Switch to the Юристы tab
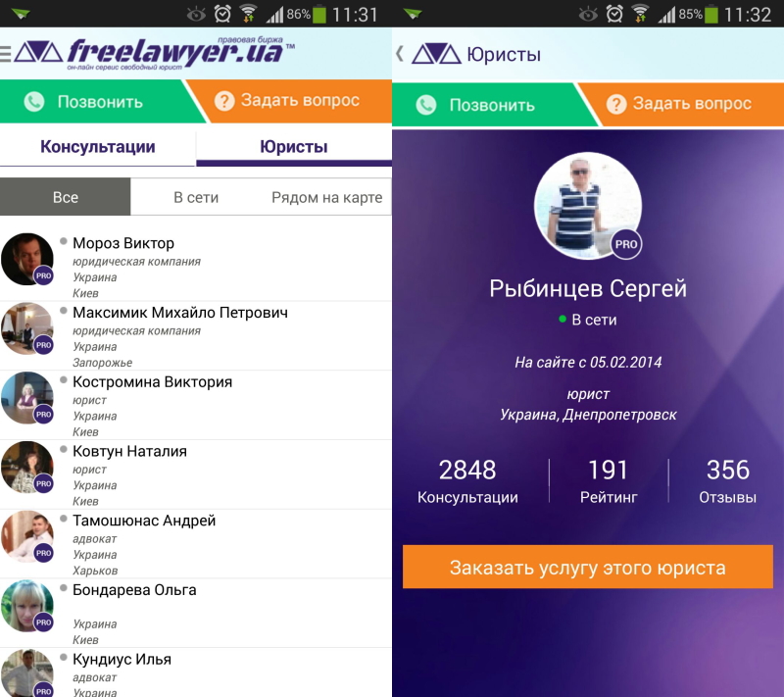Screen dimensions: 784x697 click(293, 147)
